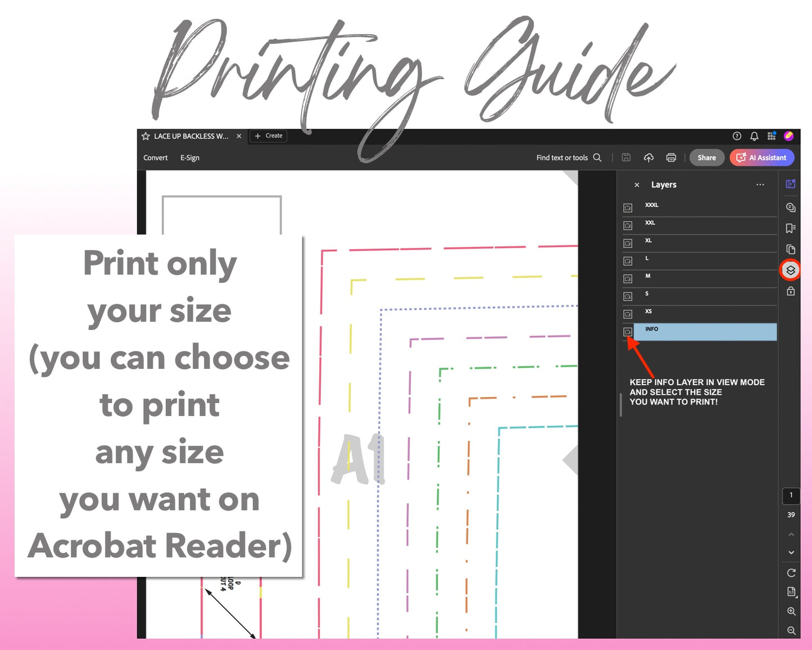Go to next page with down chevron
The height and width of the screenshot is (650, 812).
coord(791,553)
